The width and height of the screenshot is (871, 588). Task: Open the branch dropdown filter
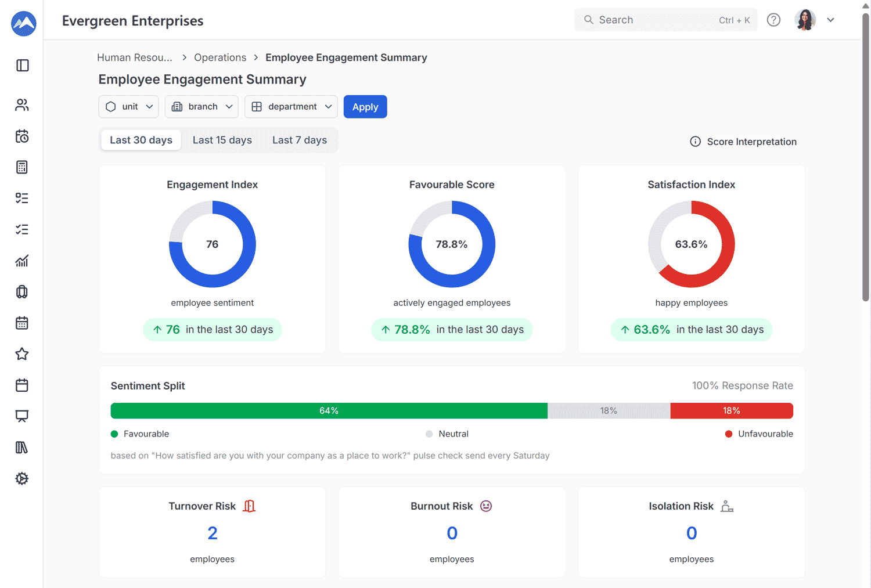pyautogui.click(x=201, y=107)
